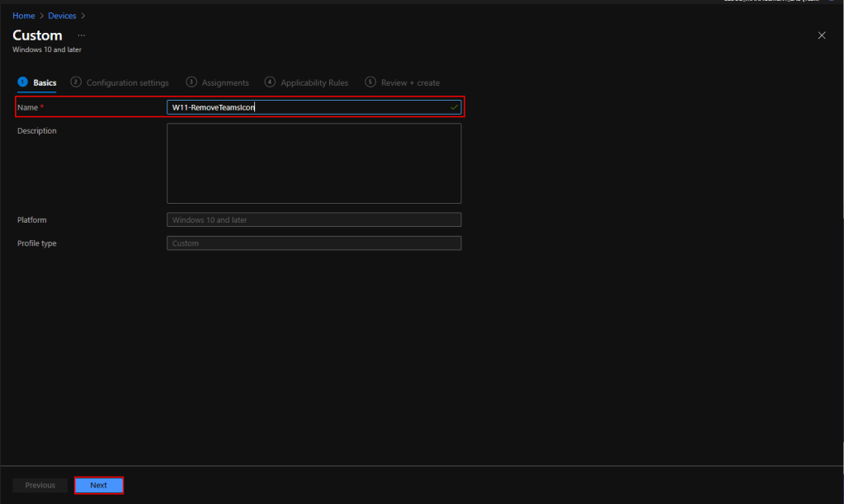Click inside the Description text area
This screenshot has height=504, width=844.
tap(314, 163)
